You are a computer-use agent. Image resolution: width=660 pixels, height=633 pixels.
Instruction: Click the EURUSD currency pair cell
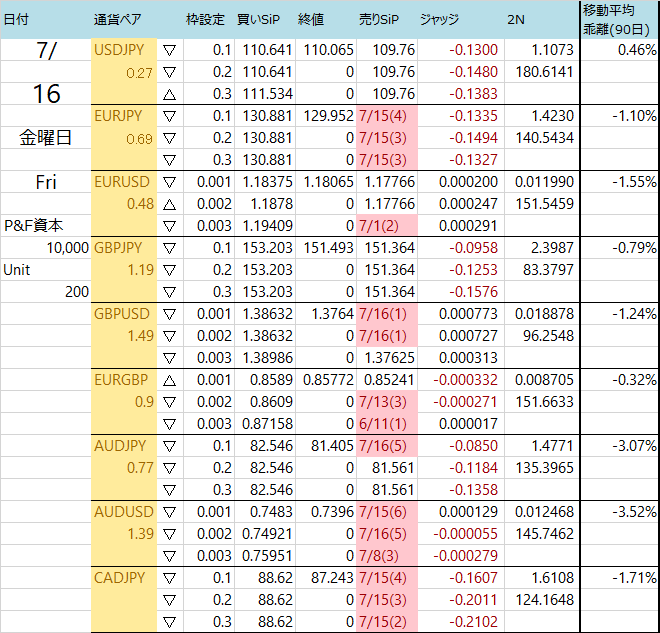[122, 182]
